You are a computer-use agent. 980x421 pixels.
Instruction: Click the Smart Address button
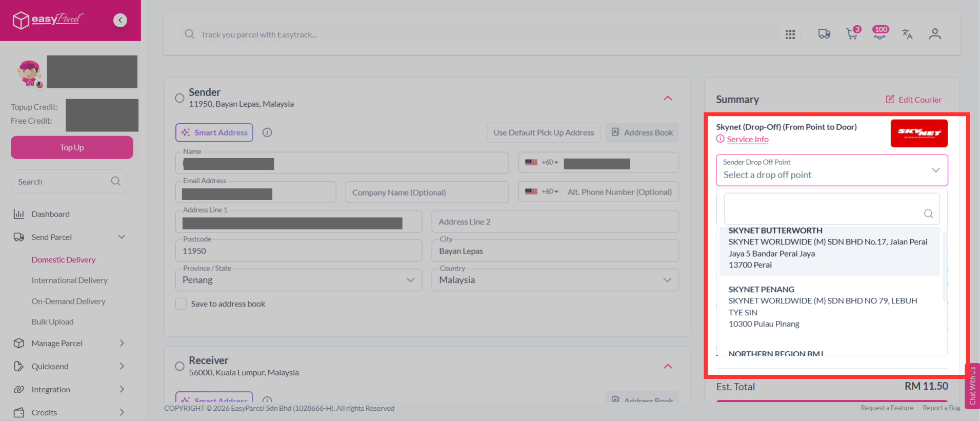pyautogui.click(x=214, y=132)
